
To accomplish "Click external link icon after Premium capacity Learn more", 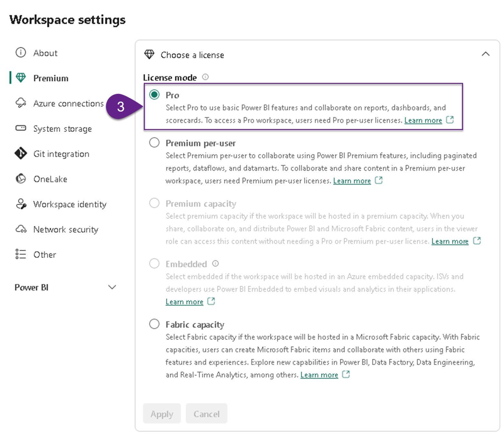I will tap(477, 241).
